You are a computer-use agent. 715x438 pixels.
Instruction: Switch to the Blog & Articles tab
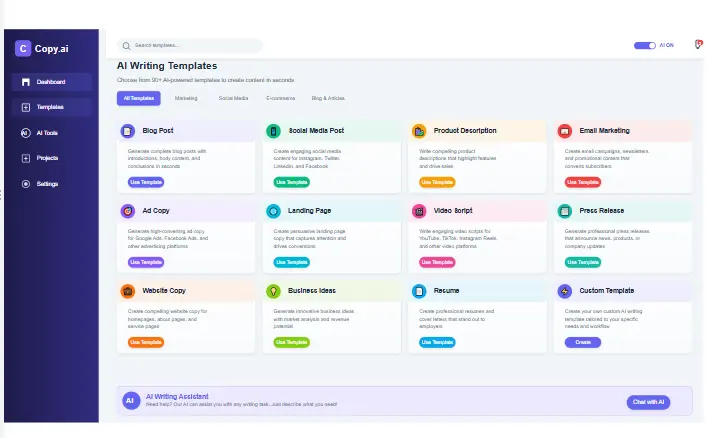coord(328,98)
